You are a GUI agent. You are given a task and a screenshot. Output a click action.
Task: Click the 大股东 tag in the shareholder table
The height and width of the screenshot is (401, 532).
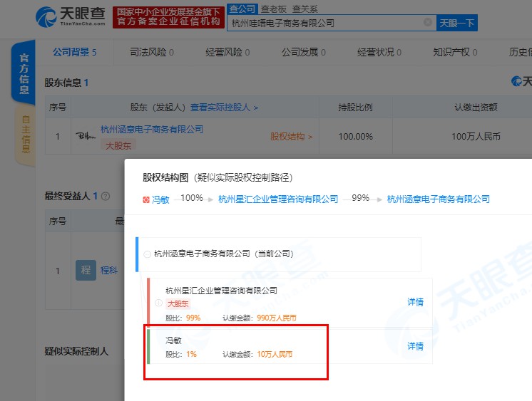[x=118, y=146]
